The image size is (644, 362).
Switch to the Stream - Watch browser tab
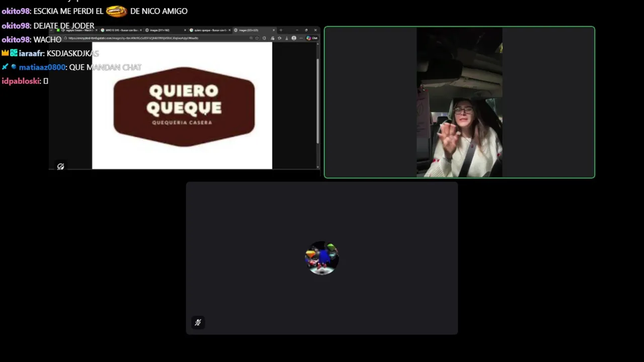pyautogui.click(x=77, y=30)
